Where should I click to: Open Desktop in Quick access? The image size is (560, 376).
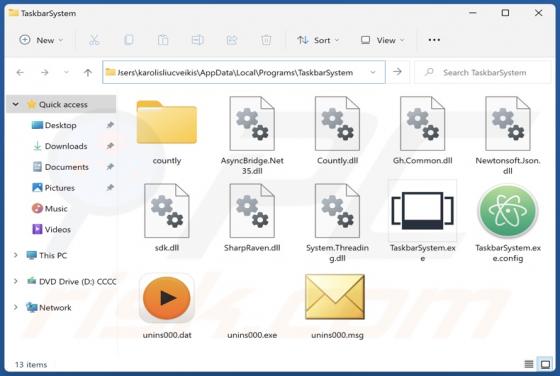click(54, 125)
